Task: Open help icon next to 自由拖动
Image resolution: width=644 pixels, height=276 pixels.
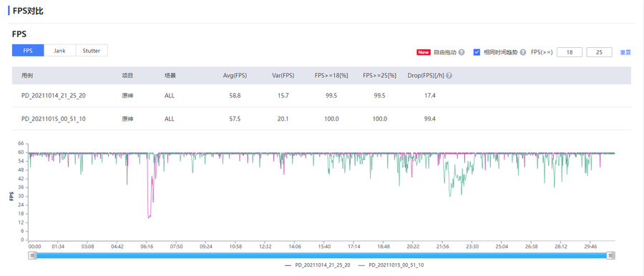Action: tap(462, 53)
